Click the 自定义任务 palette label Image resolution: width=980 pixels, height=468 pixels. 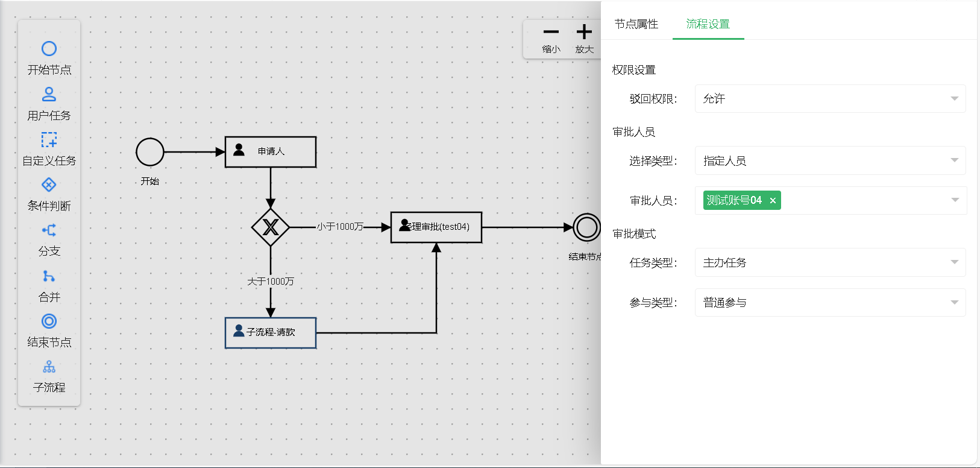49,161
